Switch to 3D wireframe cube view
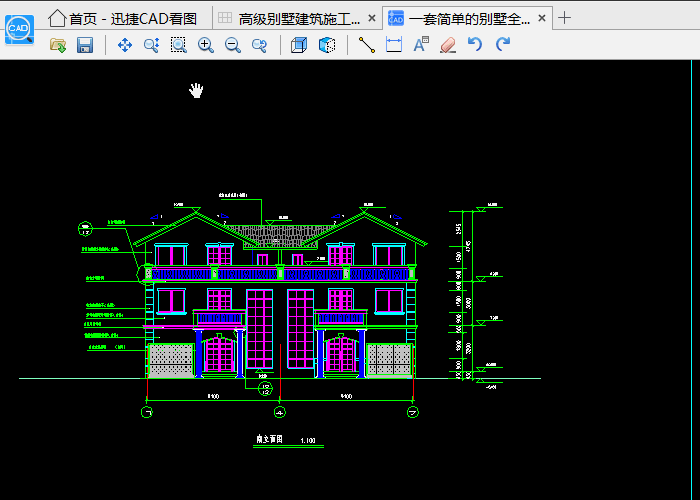This screenshot has width=700, height=500. coord(299,45)
